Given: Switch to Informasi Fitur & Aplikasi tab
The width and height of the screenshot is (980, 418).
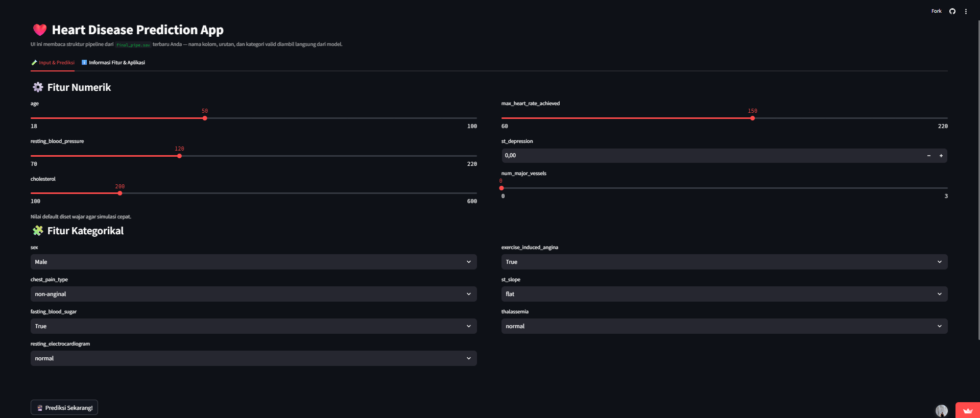Looking at the screenshot, I should [113, 63].
